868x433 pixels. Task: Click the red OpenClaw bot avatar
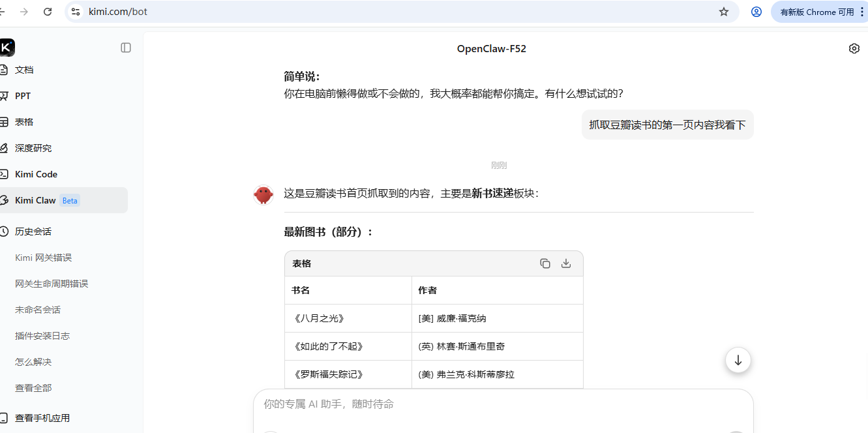[x=263, y=194]
